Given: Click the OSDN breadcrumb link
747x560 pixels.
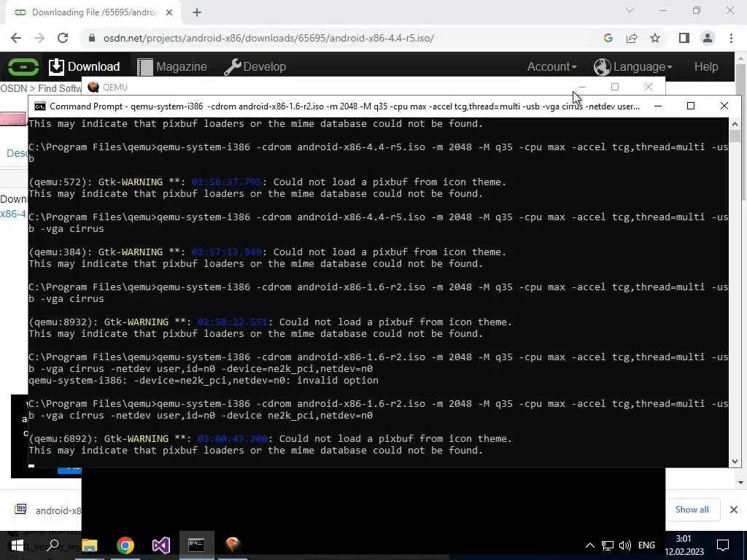Looking at the screenshot, I should pyautogui.click(x=13, y=88).
